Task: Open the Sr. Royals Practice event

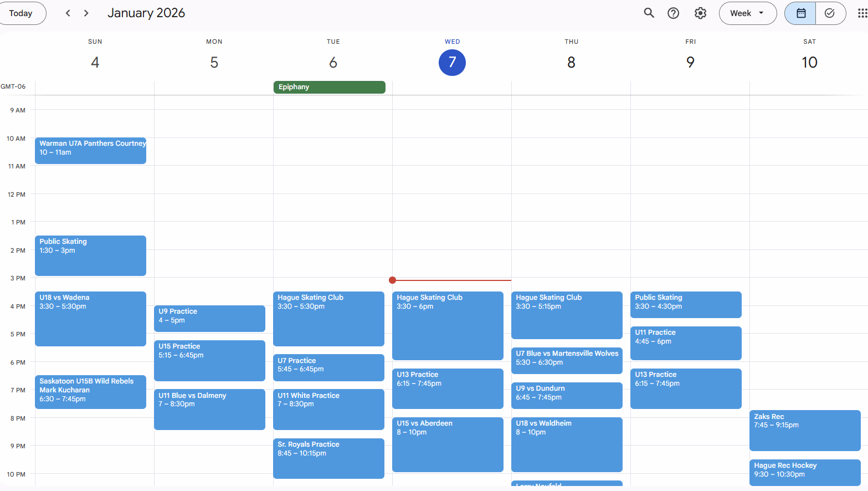Action: (328, 458)
